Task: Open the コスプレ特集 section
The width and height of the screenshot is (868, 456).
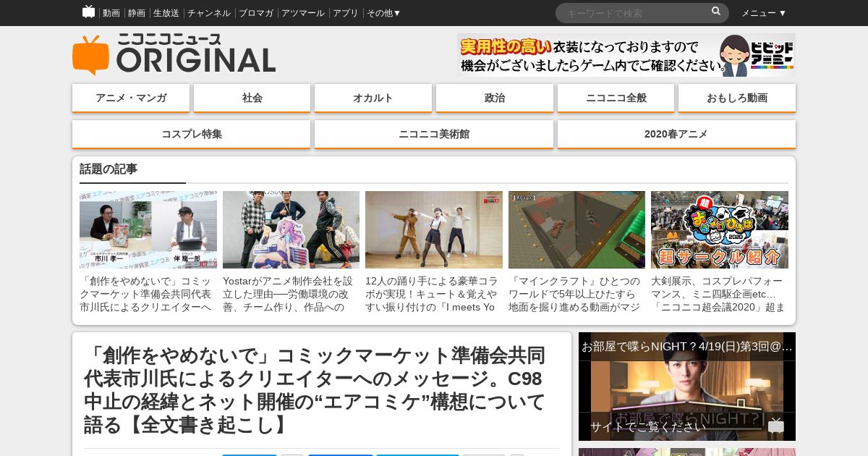Action: click(x=192, y=134)
